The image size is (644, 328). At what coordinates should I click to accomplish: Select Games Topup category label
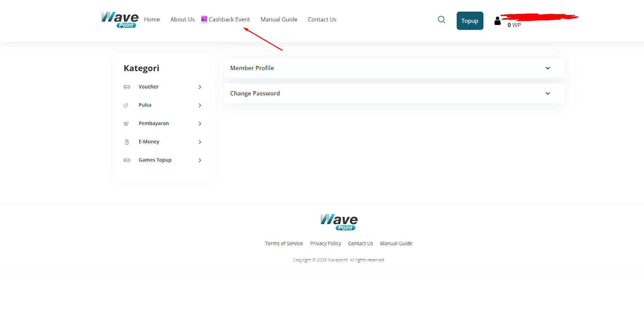[x=155, y=160]
